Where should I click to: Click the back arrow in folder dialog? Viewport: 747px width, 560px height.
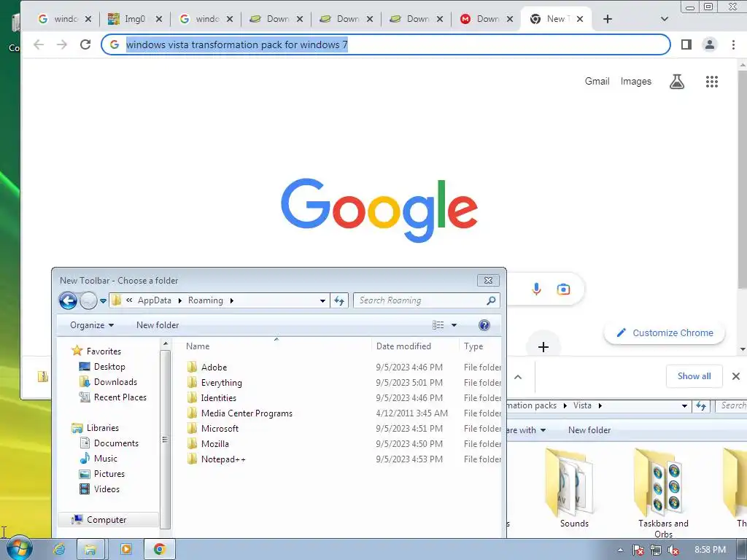(x=68, y=300)
